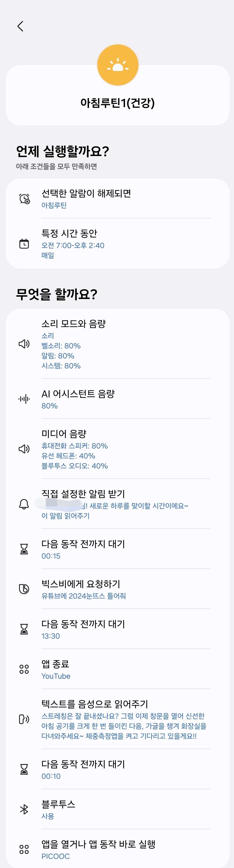The image size is (234, 868).
Task: Tap the AI 어시스턴트 음량 waveform icon
Action: point(24,399)
